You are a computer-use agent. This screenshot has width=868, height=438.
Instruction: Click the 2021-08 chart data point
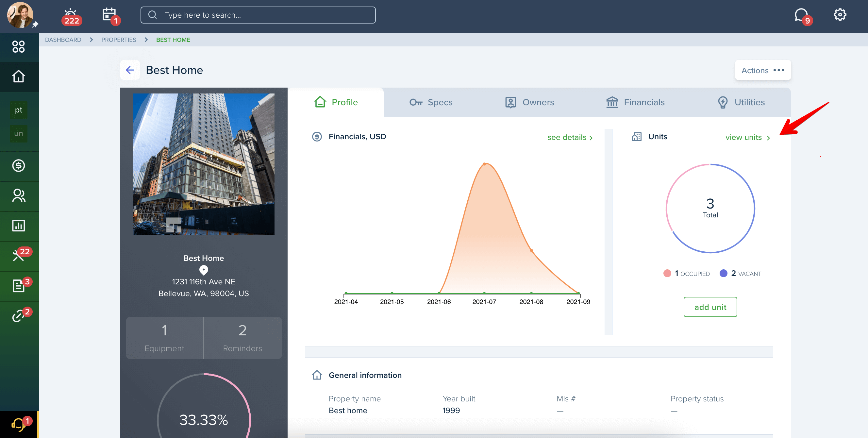(531, 250)
